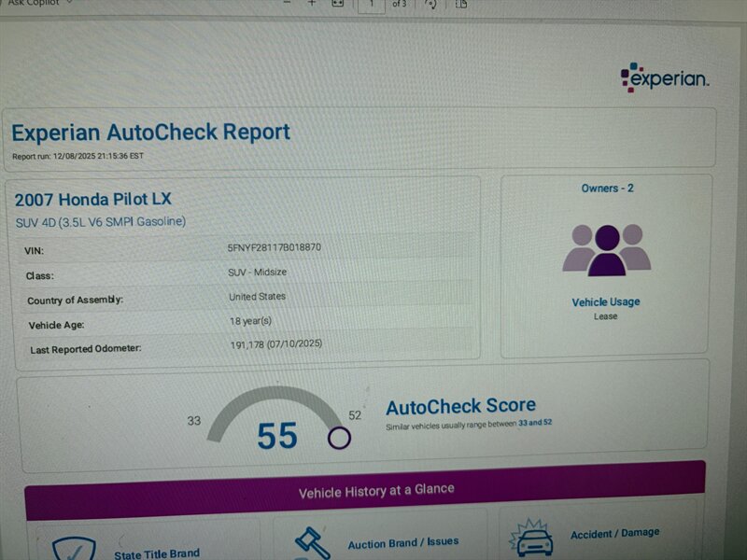747x560 pixels.
Task: Click the Auction Brand / Issues label
Action: pos(402,542)
